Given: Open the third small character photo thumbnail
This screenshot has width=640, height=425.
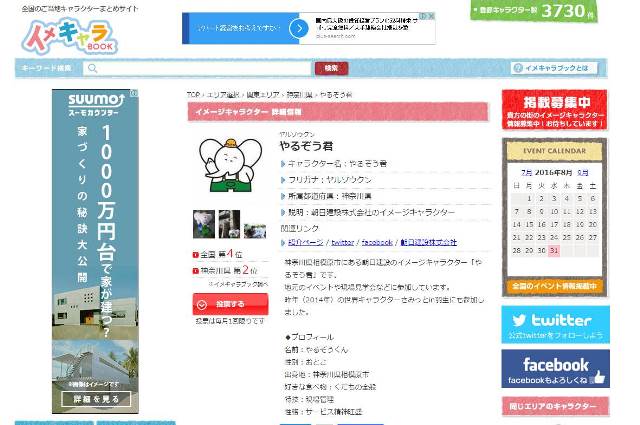Looking at the screenshot, I should coord(255,230).
